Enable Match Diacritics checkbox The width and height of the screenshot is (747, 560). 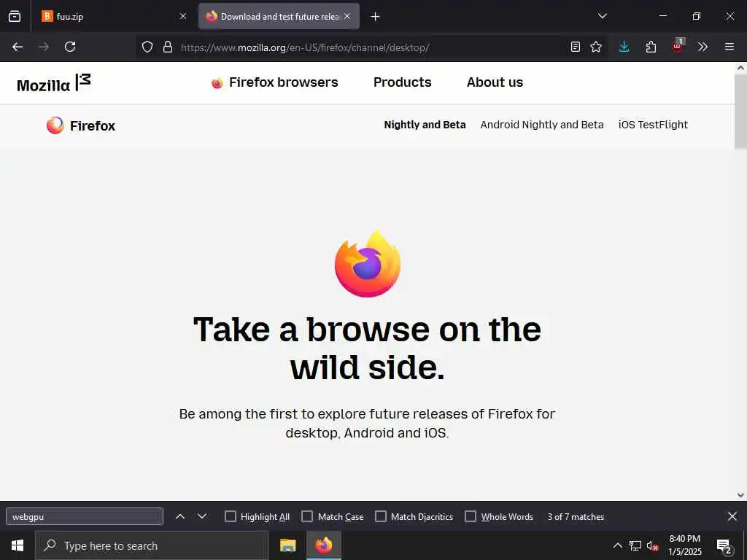coord(381,517)
